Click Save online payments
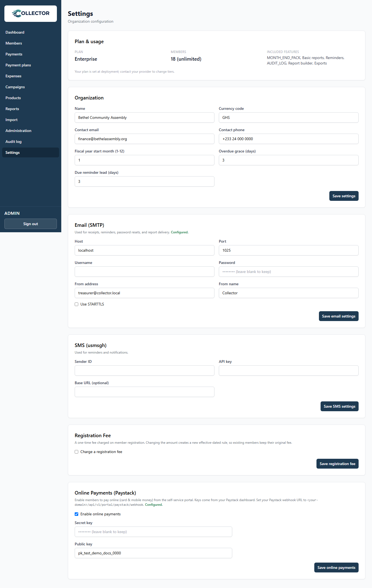The height and width of the screenshot is (588, 372). coord(336,568)
